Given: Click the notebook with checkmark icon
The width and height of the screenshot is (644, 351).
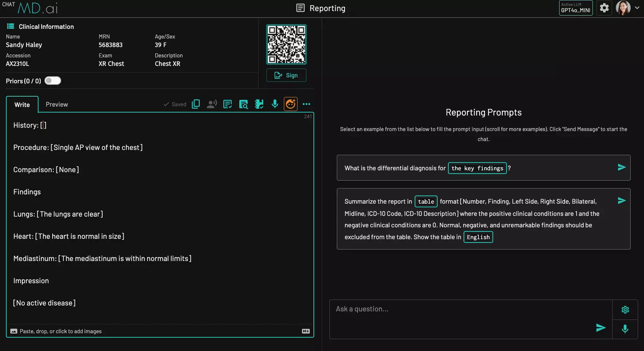Looking at the screenshot, I should [x=259, y=104].
